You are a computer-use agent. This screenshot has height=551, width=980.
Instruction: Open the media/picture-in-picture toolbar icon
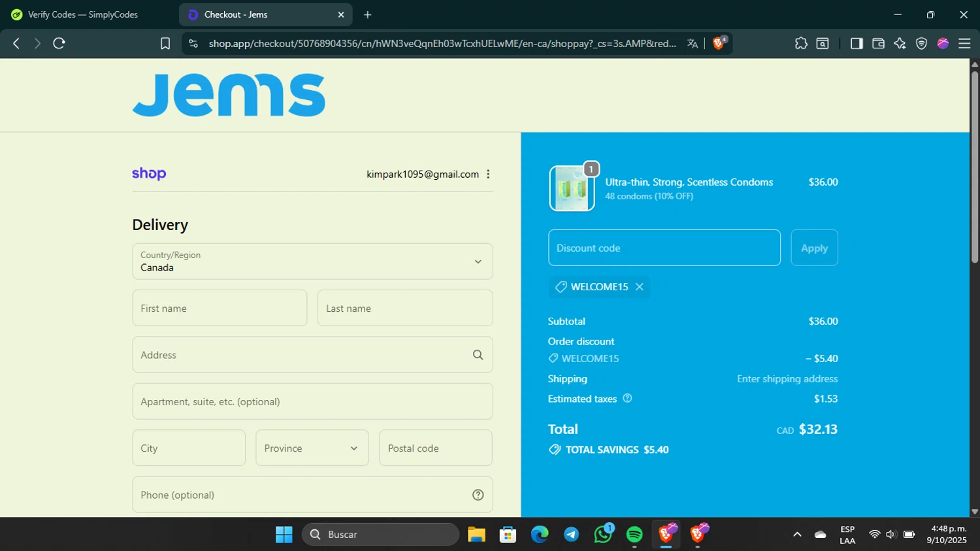pos(823,43)
